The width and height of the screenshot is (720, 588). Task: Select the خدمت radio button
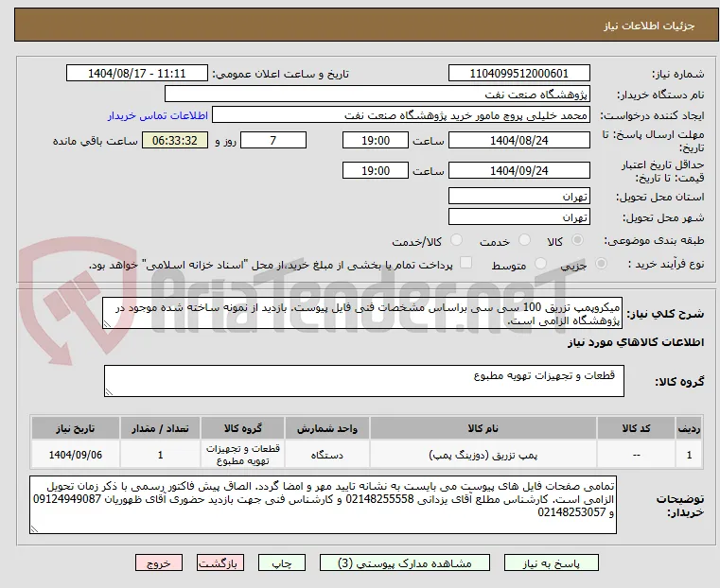tap(524, 240)
